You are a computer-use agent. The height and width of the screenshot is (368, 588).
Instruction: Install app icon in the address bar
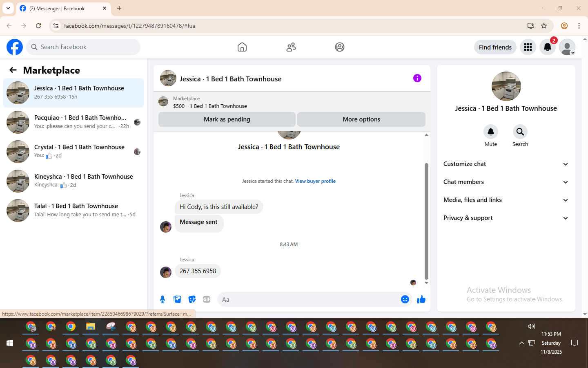point(530,26)
